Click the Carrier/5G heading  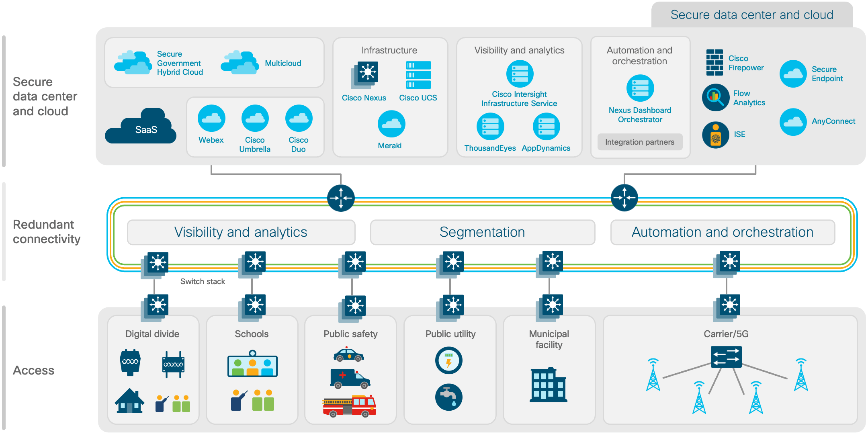[x=726, y=334]
